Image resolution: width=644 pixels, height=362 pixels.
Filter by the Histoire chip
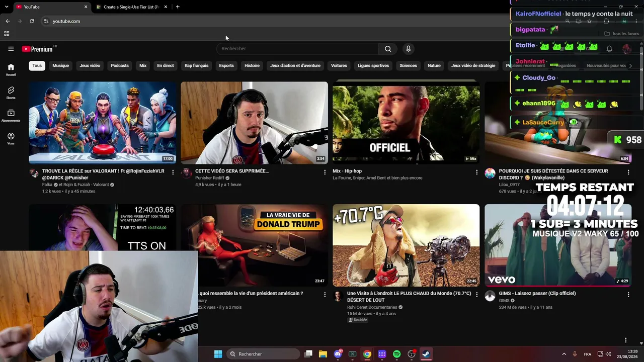(252, 66)
